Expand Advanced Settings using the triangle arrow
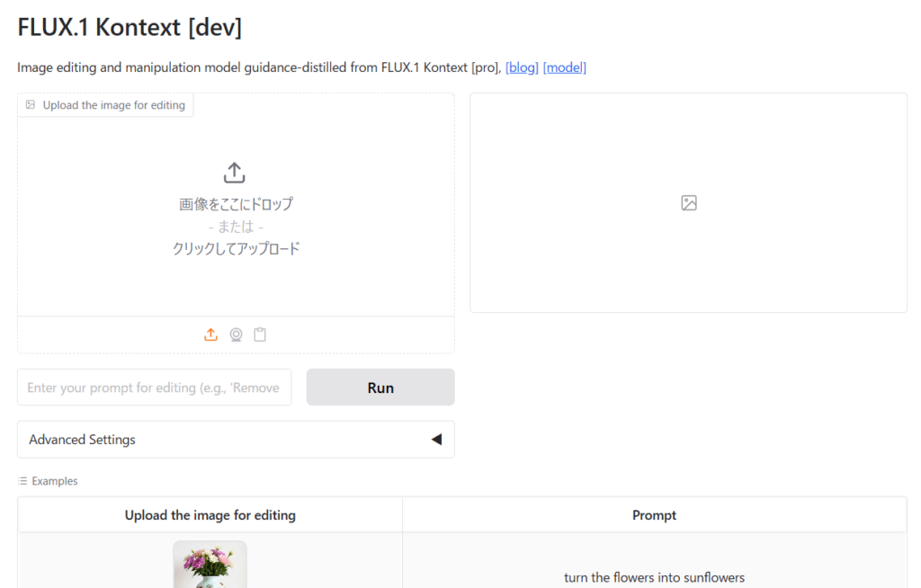The height and width of the screenshot is (588, 921). pos(436,440)
